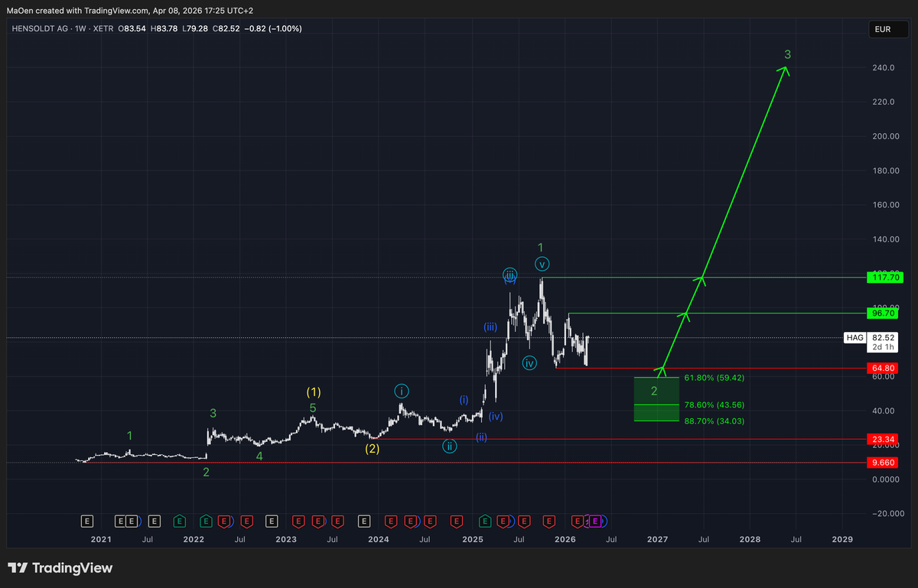Select the green 96.70 price level label
The width and height of the screenshot is (918, 588).
tap(881, 313)
